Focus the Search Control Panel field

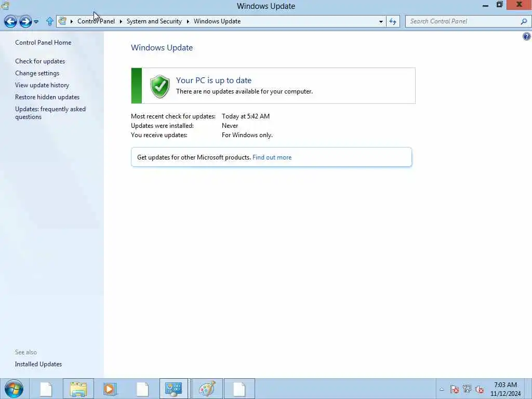coord(463,21)
